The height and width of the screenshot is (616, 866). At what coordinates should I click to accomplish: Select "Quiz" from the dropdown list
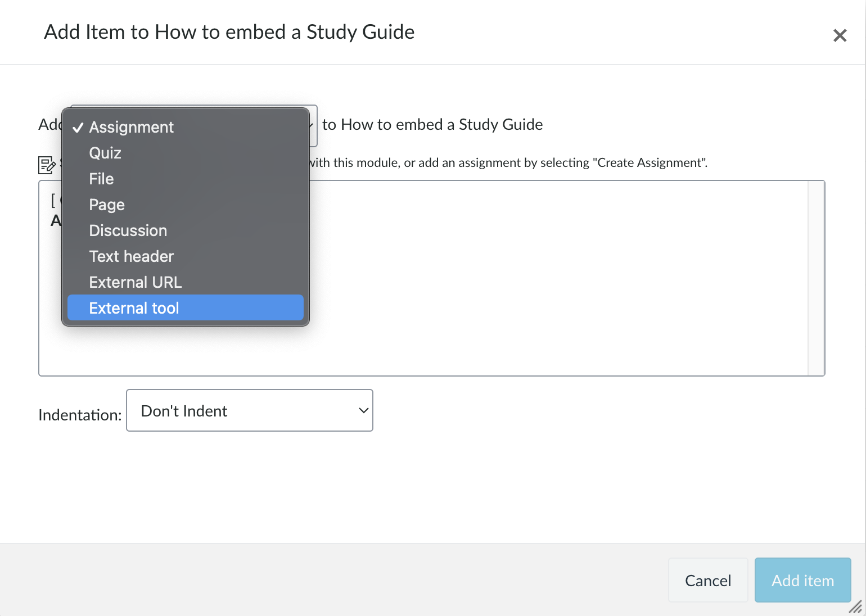click(105, 152)
